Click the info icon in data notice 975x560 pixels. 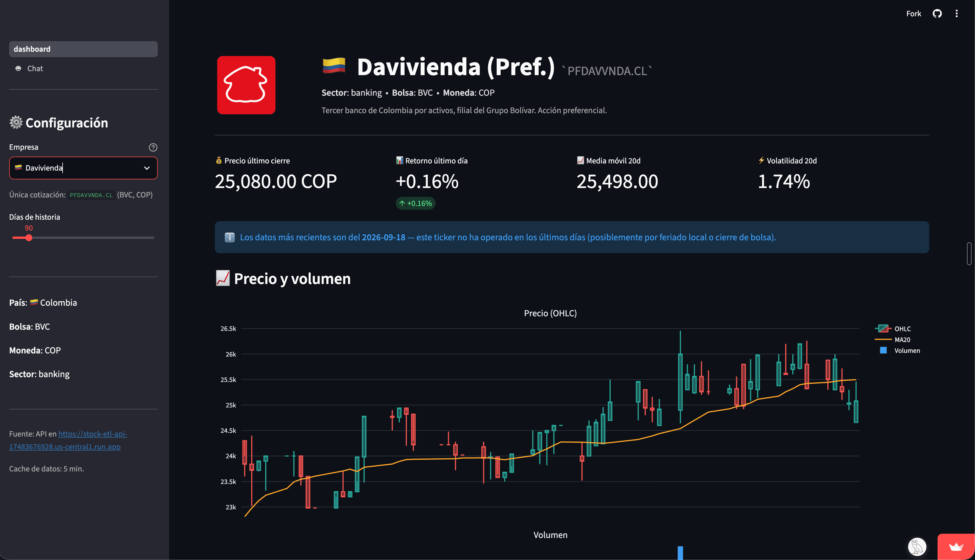(230, 237)
